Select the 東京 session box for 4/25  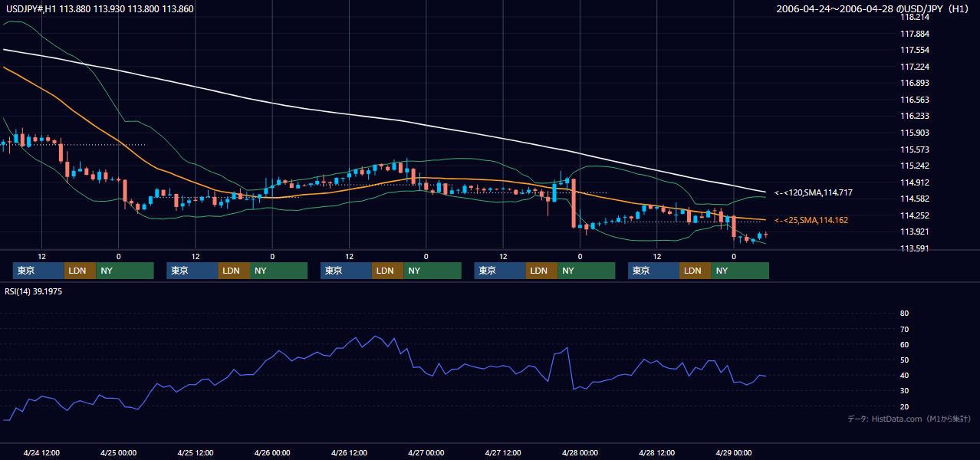coord(192,271)
